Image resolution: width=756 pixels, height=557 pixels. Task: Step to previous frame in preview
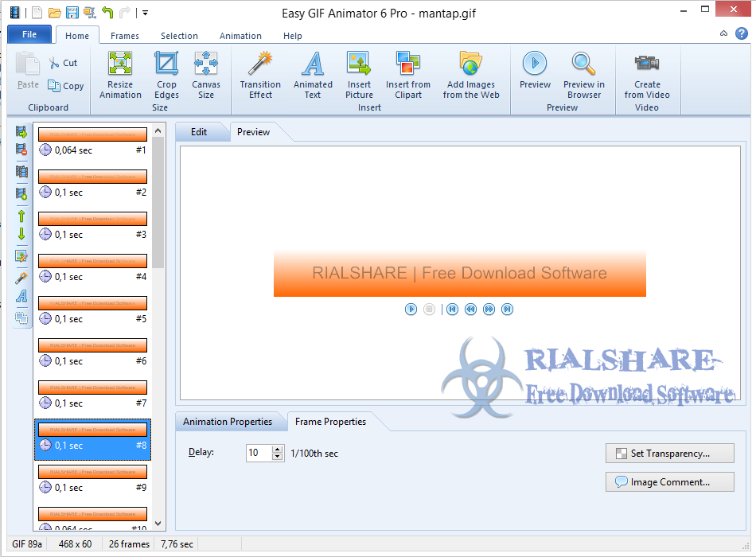pos(470,309)
